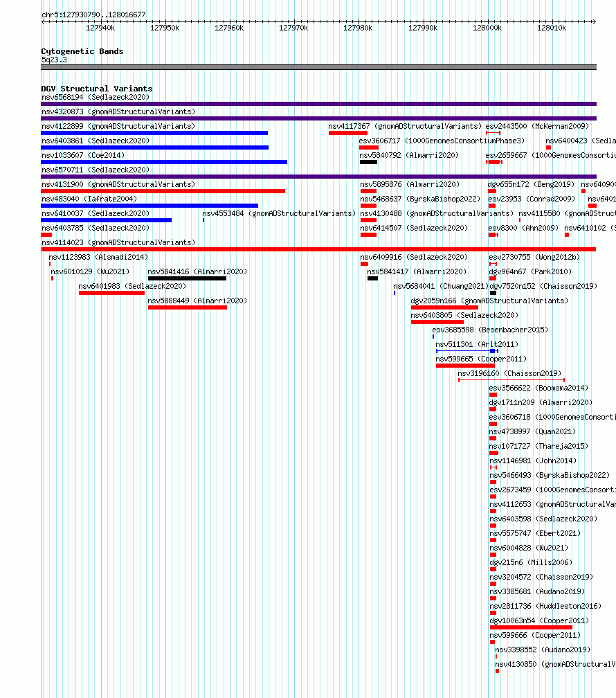
Task: Select nsv6570711 (Sedlazeck2020) variant label
Action: point(96,170)
